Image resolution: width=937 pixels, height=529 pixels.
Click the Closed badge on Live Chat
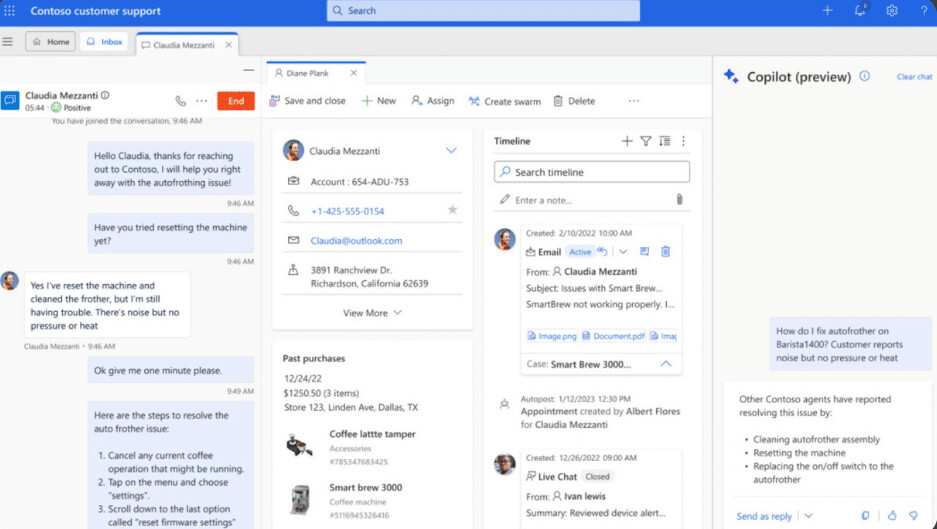coord(598,476)
